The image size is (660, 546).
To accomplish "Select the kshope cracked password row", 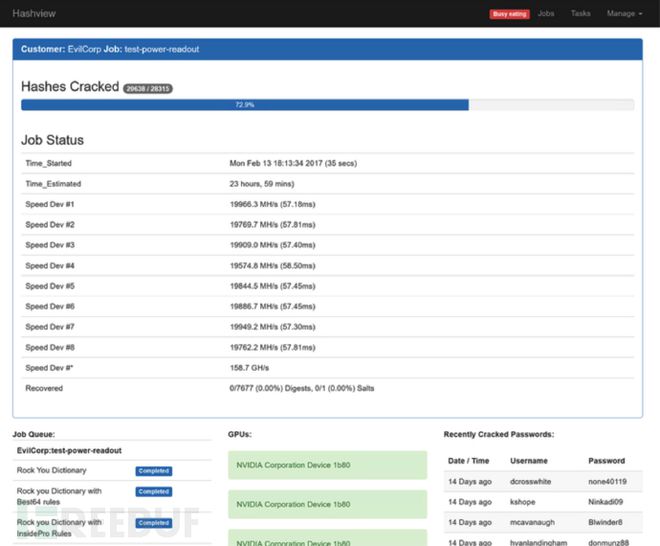I will click(543, 502).
